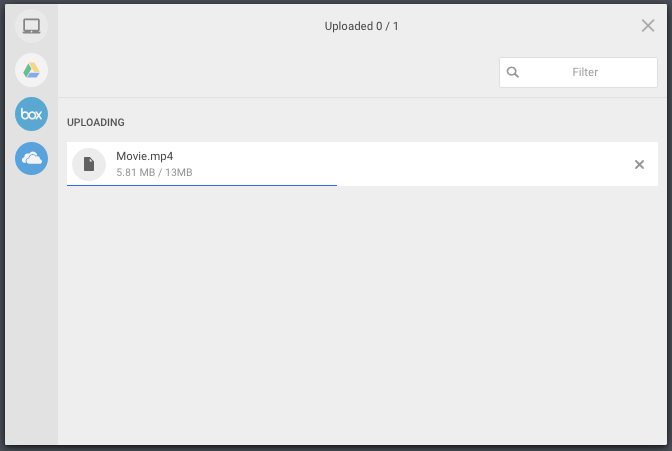Close the upload dialog
This screenshot has height=451, width=672.
[x=648, y=26]
